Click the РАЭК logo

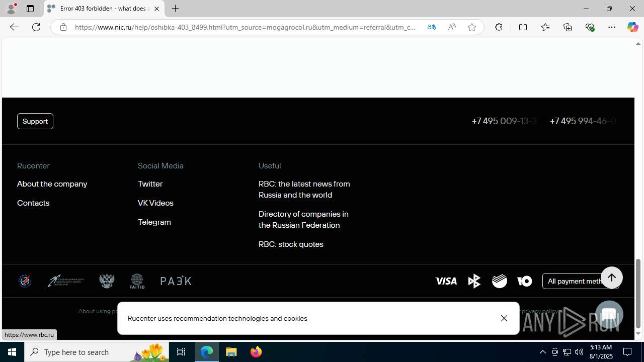[x=176, y=281]
